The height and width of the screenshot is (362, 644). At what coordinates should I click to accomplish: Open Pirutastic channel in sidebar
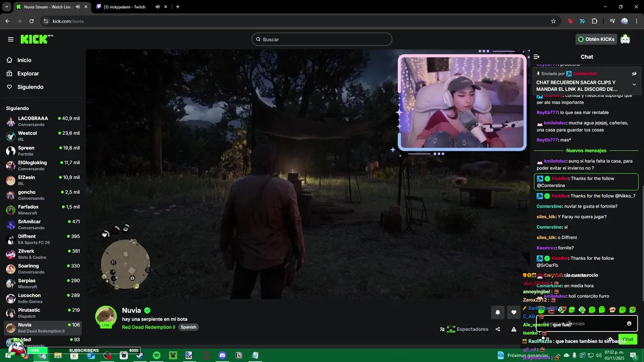43,313
